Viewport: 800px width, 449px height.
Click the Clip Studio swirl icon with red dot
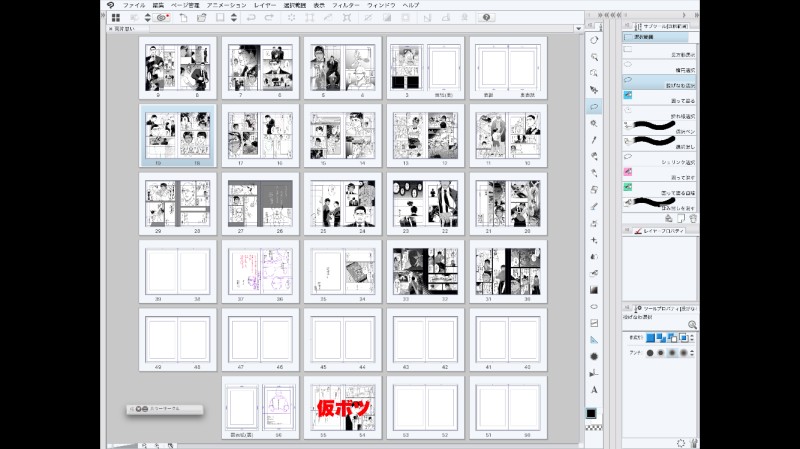[x=162, y=18]
